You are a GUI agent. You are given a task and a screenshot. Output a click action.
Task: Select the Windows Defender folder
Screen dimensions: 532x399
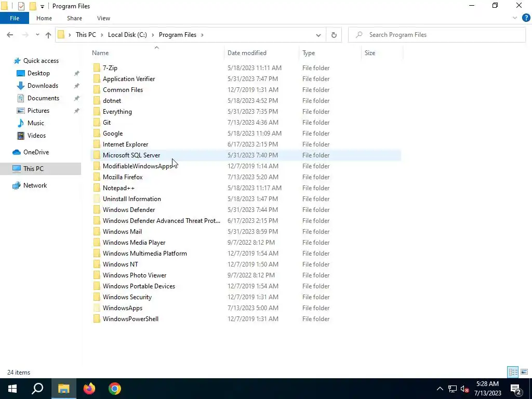click(129, 210)
